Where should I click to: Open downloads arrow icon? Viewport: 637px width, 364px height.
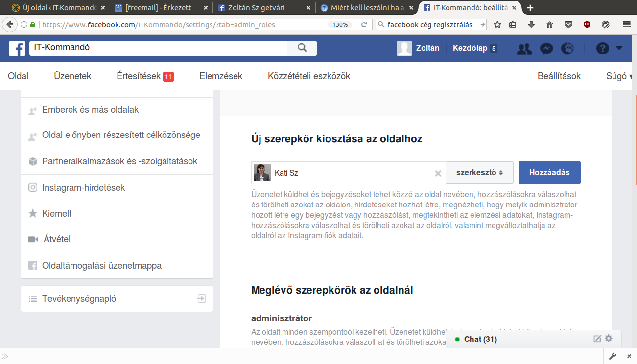click(531, 24)
